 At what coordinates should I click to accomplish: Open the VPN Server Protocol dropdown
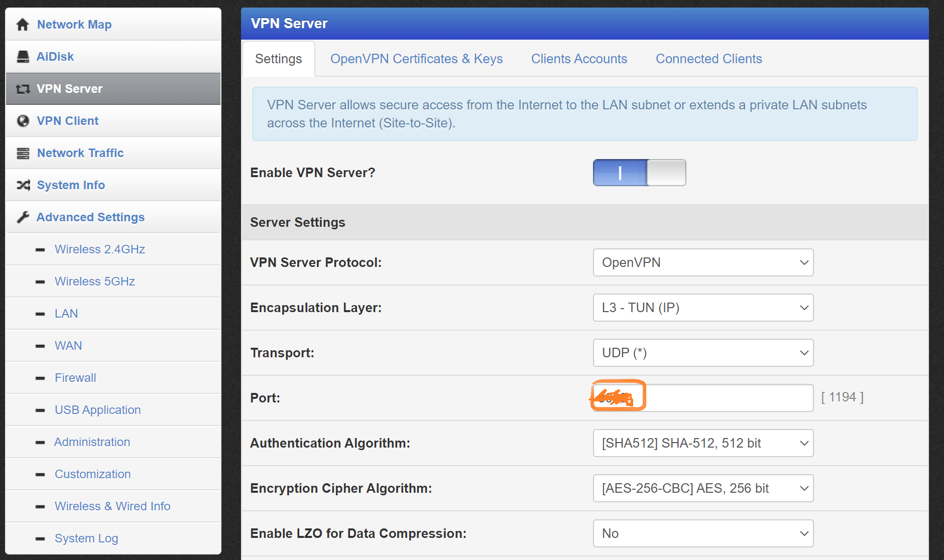702,262
